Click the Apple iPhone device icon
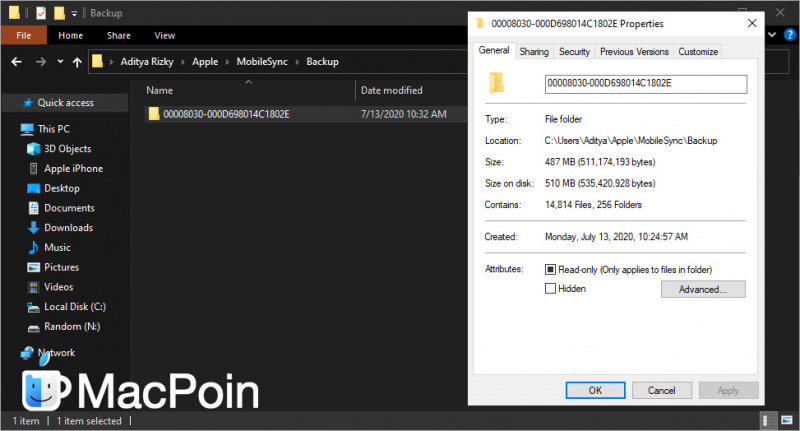The height and width of the screenshot is (431, 800). [34, 168]
